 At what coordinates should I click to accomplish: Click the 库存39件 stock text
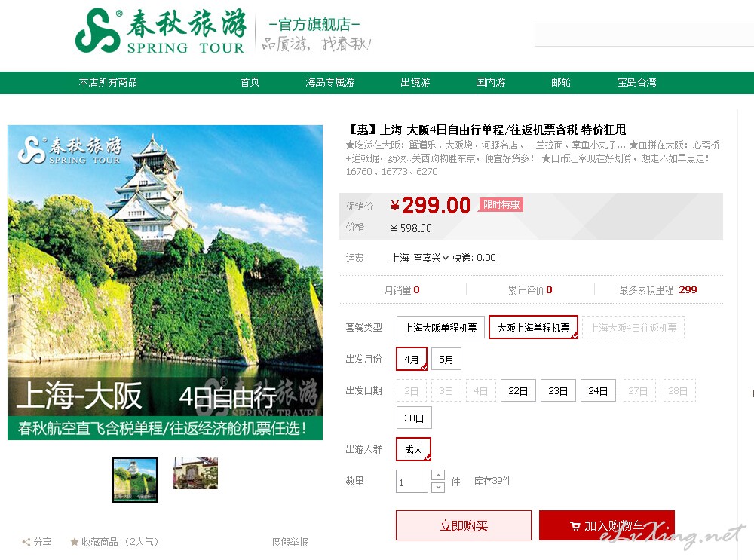click(493, 481)
